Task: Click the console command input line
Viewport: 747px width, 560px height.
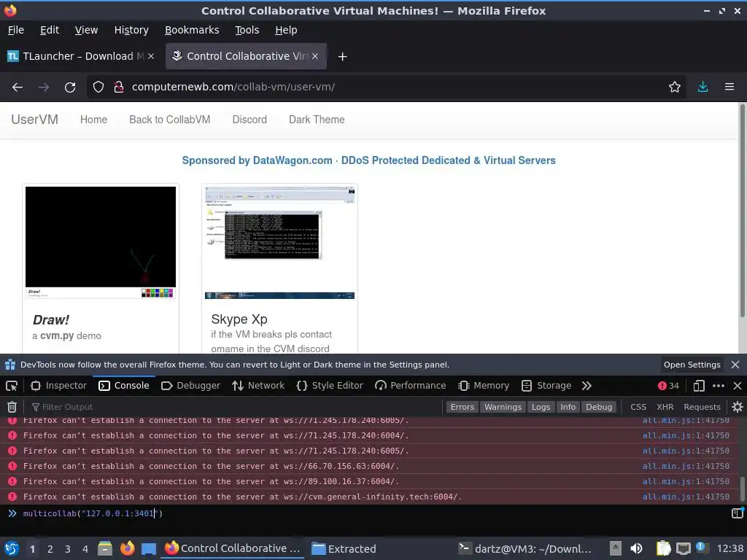Action: coord(371,513)
